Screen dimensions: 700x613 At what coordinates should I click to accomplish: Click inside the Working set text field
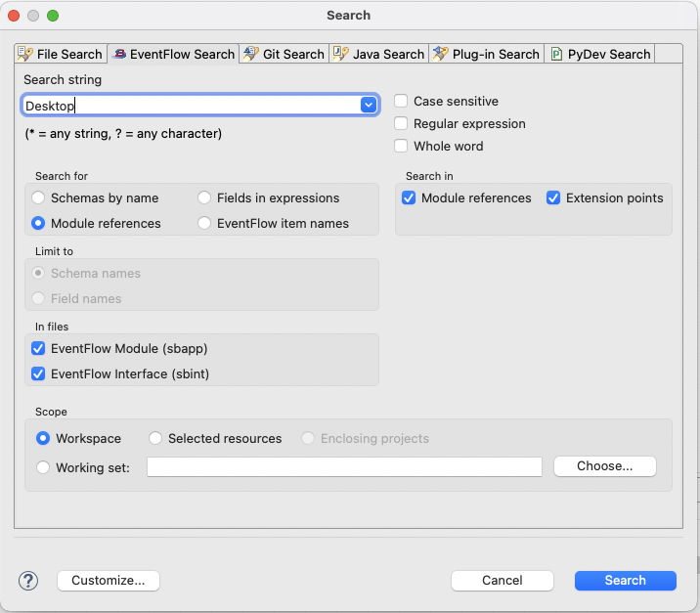[x=344, y=467]
